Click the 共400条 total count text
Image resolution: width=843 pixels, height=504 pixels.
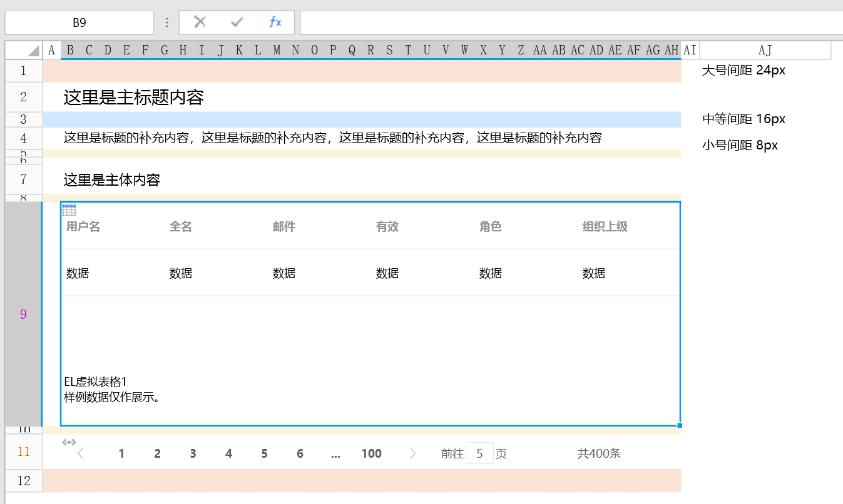(599, 453)
